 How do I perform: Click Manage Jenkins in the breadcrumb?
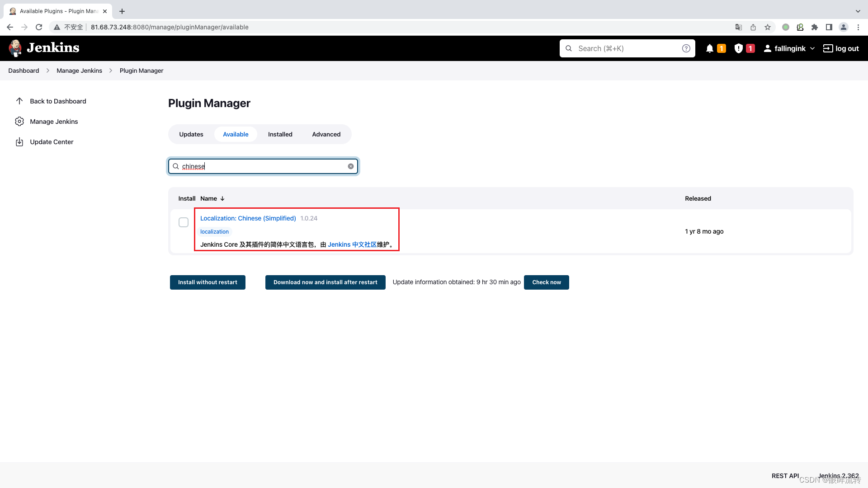[x=80, y=70]
